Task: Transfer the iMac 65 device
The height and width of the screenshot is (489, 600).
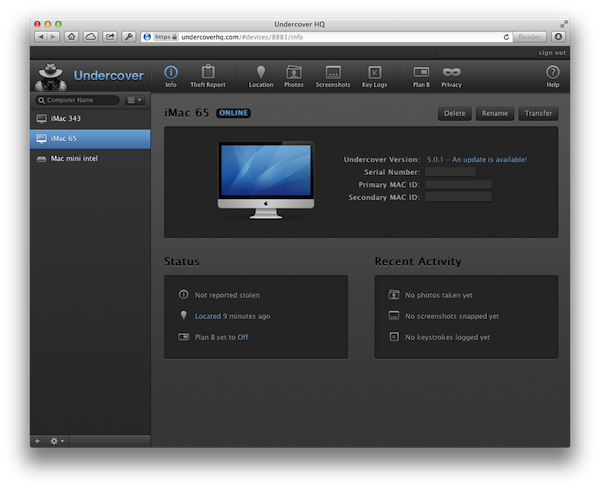Action: 538,114
